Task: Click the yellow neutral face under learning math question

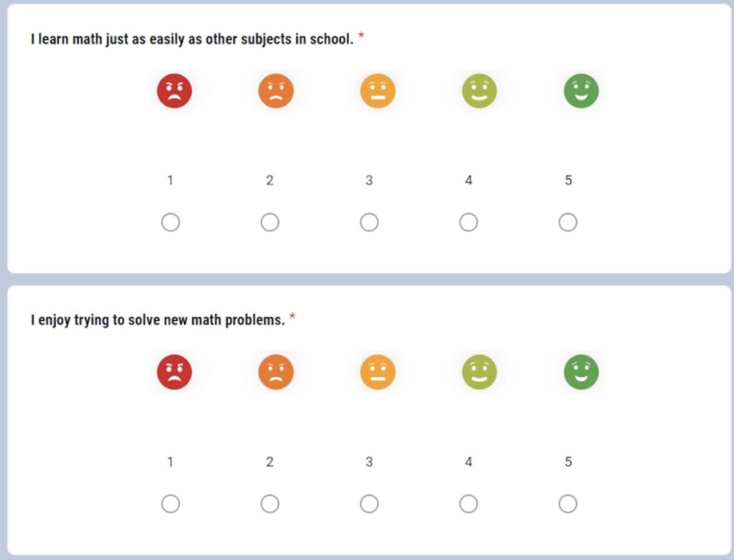Action: (x=378, y=91)
